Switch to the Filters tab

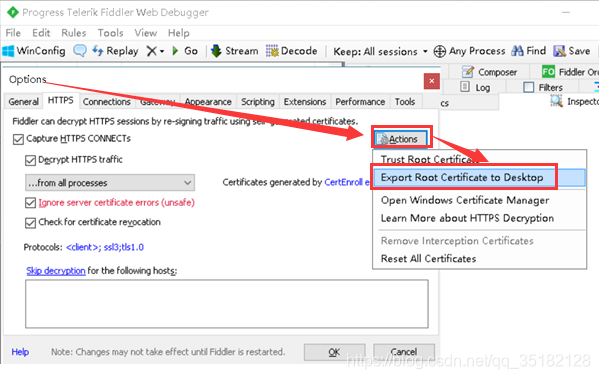pyautogui.click(x=543, y=88)
